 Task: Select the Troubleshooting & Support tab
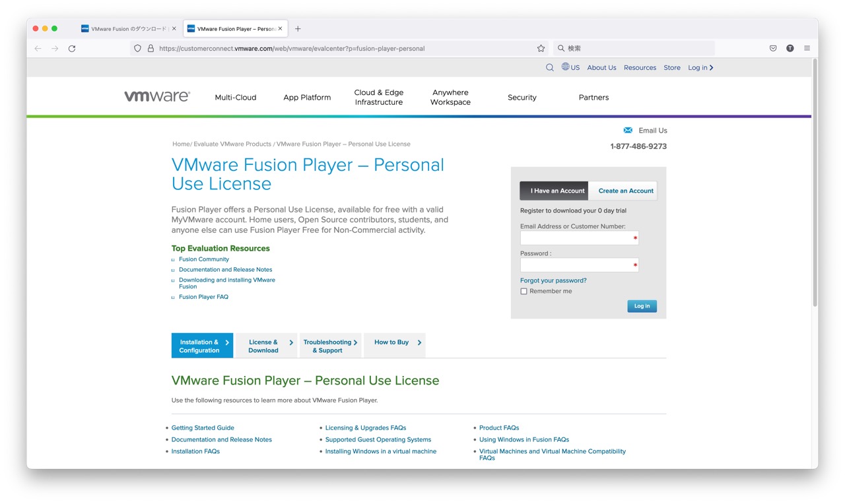coord(330,346)
